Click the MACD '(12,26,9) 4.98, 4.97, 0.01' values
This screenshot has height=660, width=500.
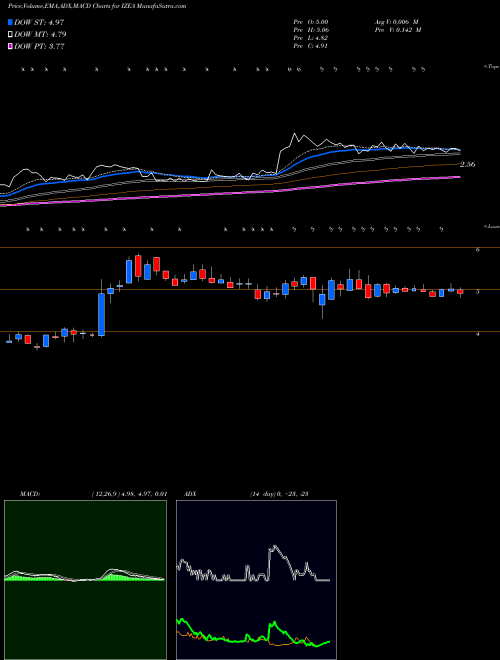click(x=129, y=494)
